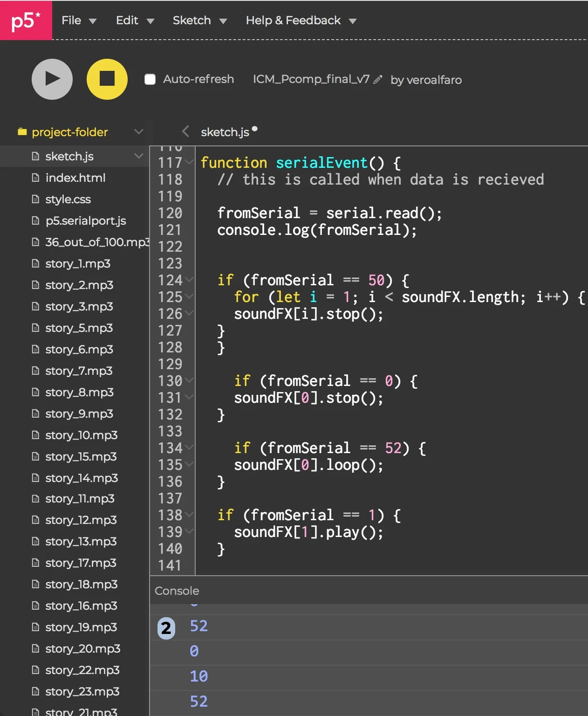
Task: Open the p5.serialport.js file
Action: (86, 220)
